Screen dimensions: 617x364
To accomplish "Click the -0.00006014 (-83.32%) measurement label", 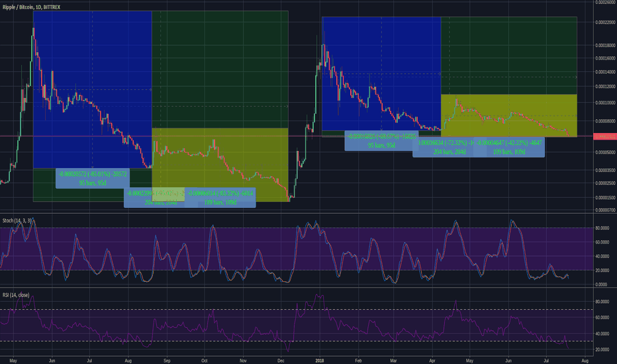I will (x=220, y=197).
